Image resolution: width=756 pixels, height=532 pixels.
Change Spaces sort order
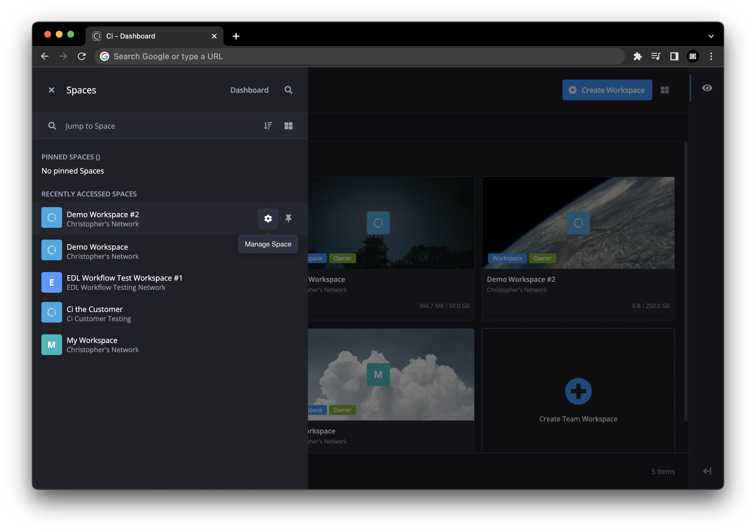pyautogui.click(x=268, y=126)
